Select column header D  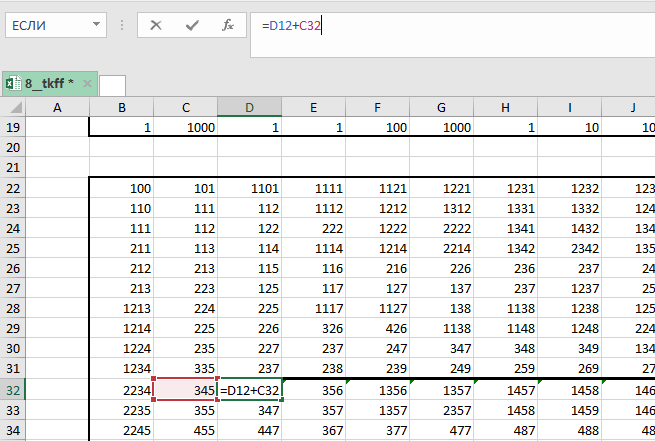pos(249,107)
